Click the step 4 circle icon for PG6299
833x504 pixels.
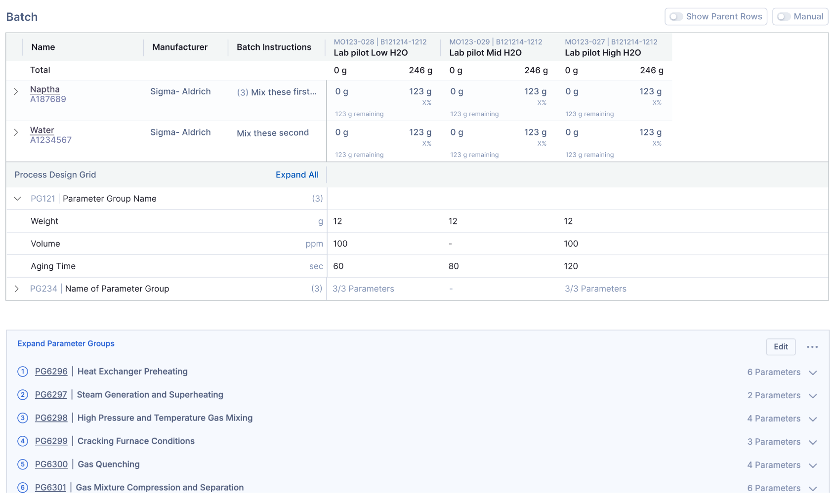23,441
